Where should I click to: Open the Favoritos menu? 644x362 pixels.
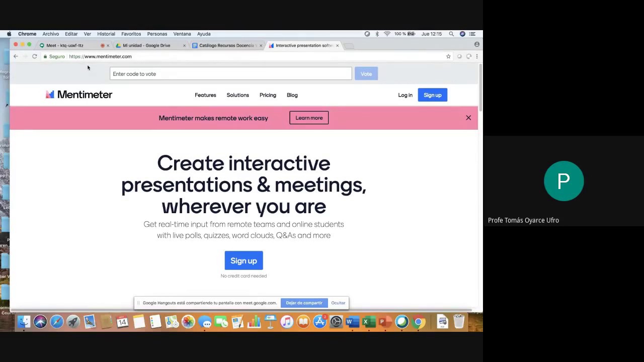click(131, 34)
